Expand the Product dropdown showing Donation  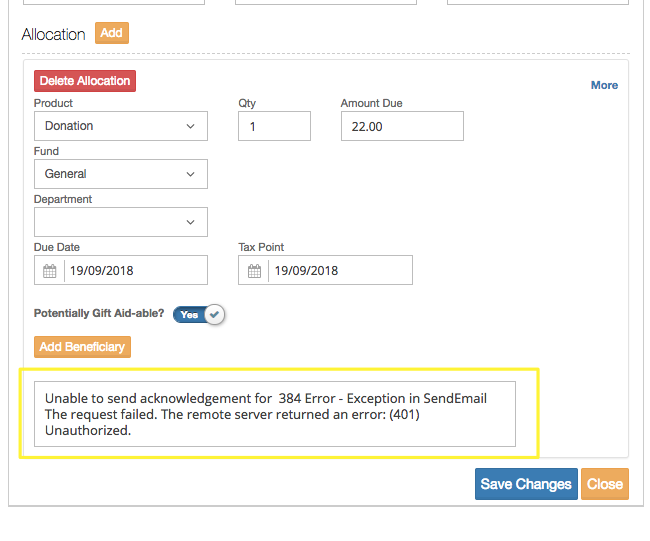pyautogui.click(x=120, y=126)
